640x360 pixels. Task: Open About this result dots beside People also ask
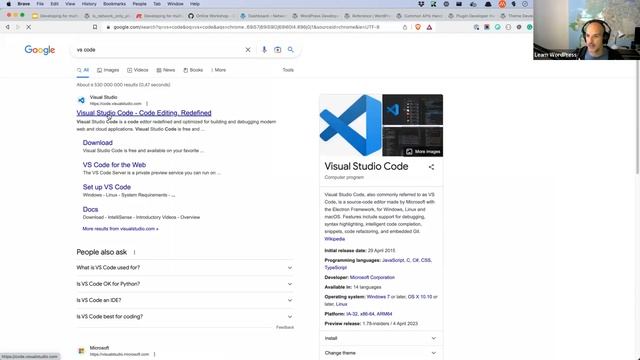pyautogui.click(x=134, y=252)
